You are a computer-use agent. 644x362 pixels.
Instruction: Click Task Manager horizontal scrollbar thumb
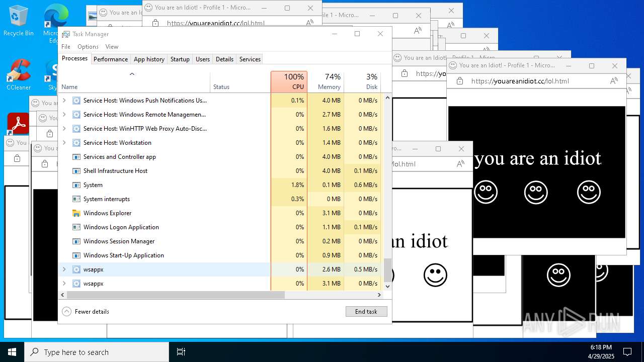pos(176,295)
